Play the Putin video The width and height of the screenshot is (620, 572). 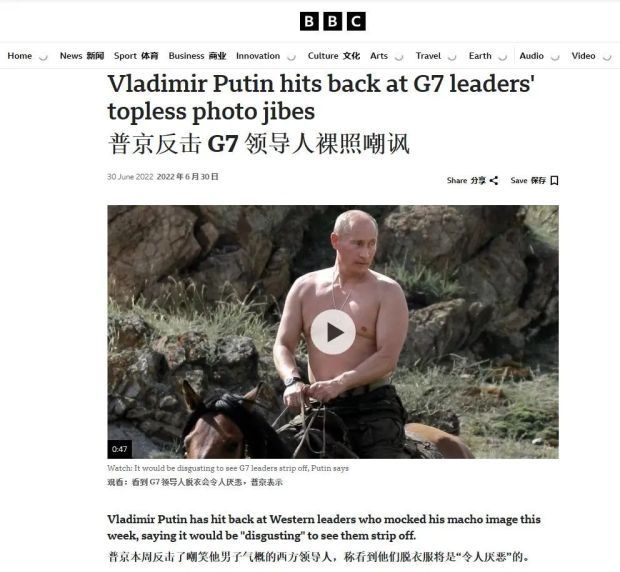(x=333, y=332)
